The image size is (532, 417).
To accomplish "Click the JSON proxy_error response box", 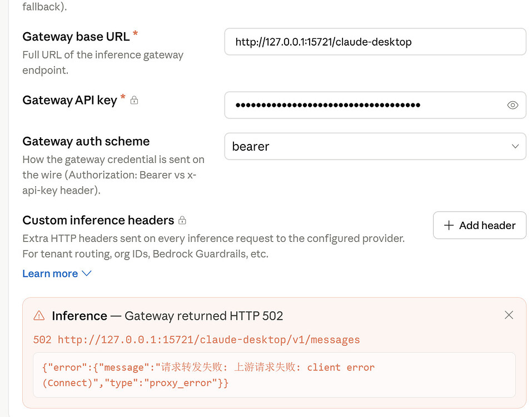I will pyautogui.click(x=274, y=375).
